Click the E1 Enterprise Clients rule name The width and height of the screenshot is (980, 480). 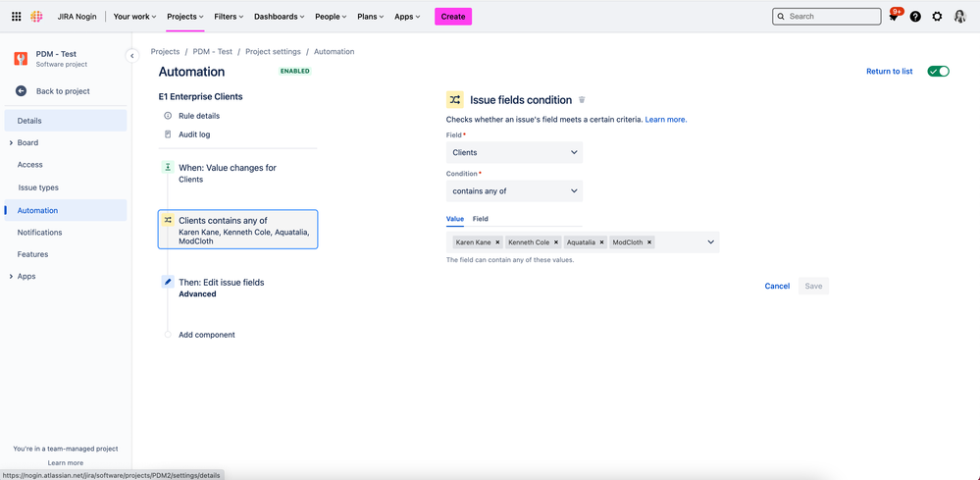201,97
